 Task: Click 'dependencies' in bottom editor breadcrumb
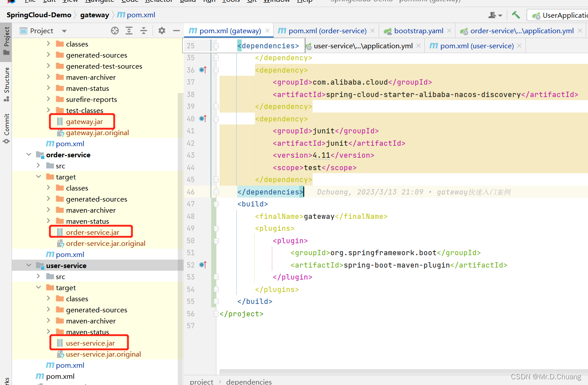(249, 381)
